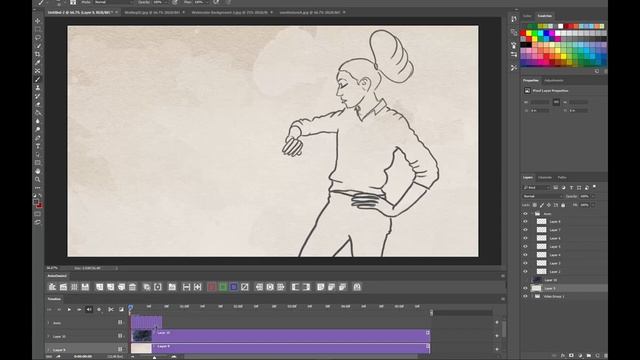Select the Brush tool in toolbar

click(x=38, y=79)
